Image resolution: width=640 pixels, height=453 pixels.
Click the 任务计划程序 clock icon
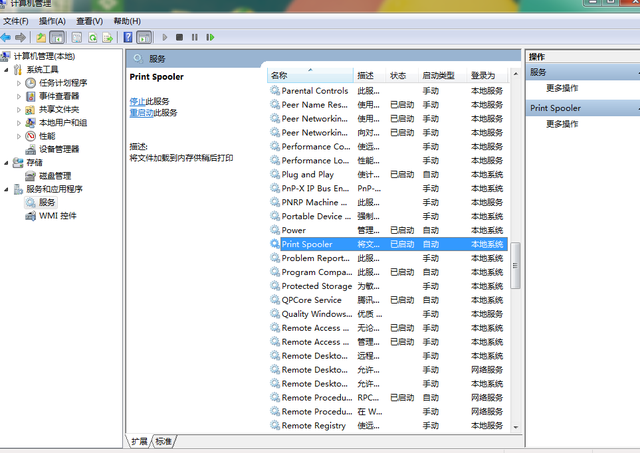pos(31,83)
